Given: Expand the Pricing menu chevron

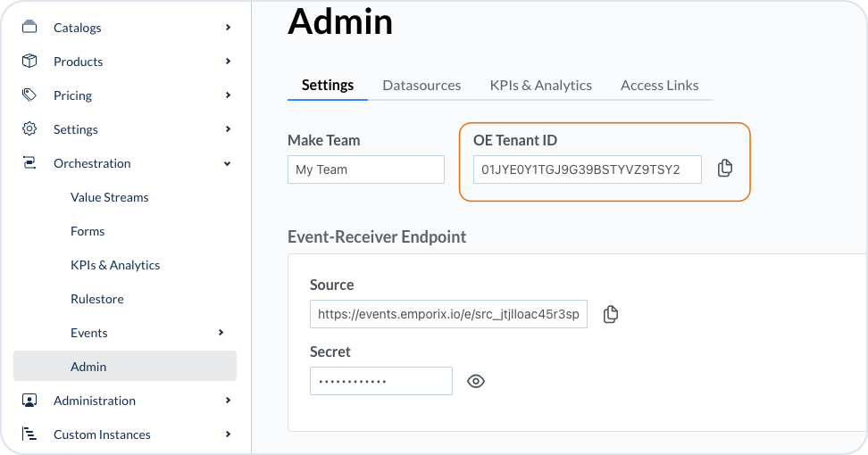Looking at the screenshot, I should click(228, 95).
